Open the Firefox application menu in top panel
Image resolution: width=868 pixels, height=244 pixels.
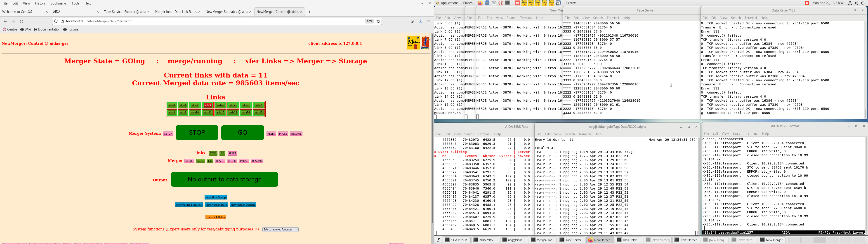[571, 3]
